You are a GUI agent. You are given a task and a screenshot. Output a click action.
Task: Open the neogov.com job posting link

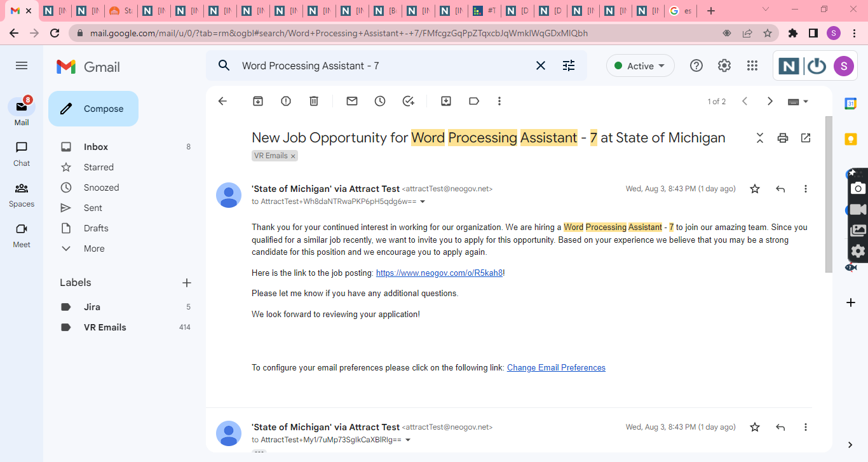click(x=439, y=273)
